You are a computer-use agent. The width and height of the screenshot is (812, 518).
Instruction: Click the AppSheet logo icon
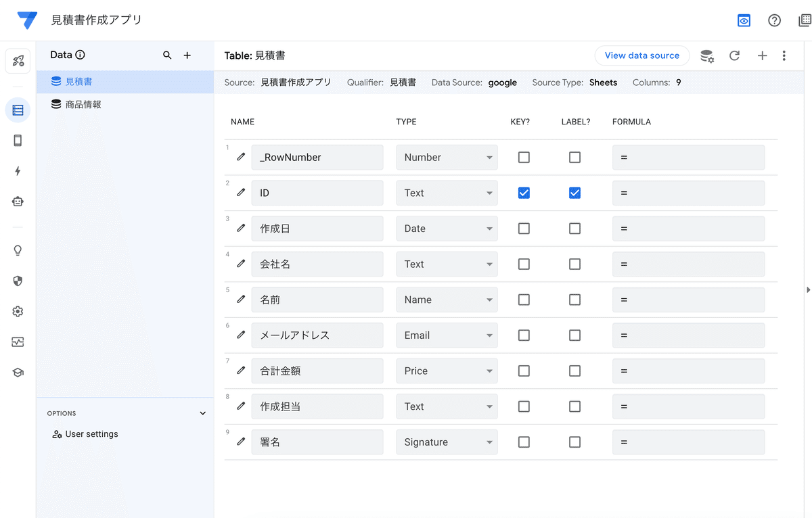(27, 20)
